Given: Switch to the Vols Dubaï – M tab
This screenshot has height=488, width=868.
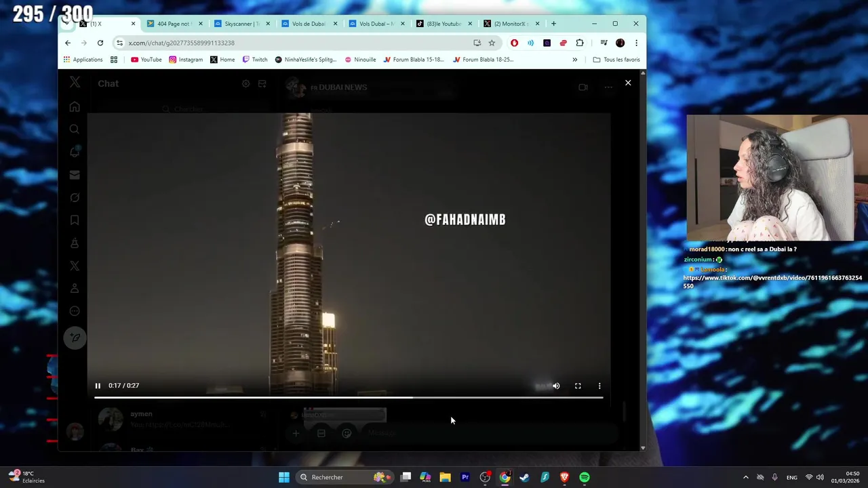Looking at the screenshot, I should pos(376,24).
